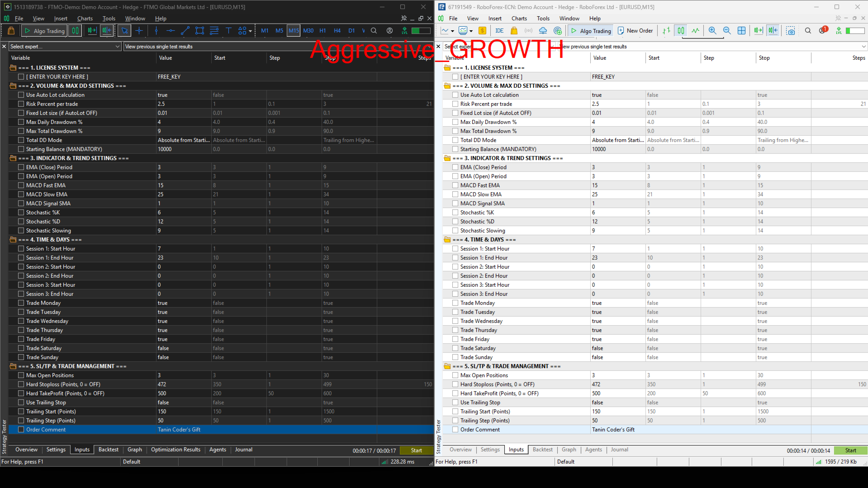Open the tile windows grid icon
This screenshot has width=868, height=488.
(x=741, y=31)
